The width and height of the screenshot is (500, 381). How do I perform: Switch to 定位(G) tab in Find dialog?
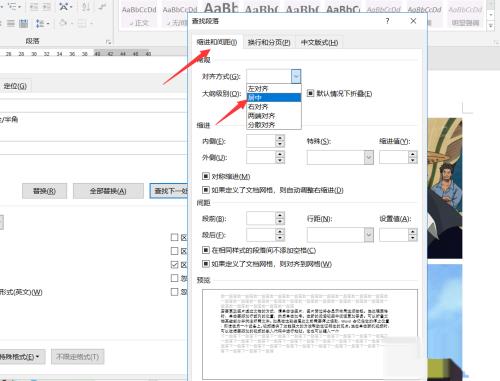tap(15, 86)
